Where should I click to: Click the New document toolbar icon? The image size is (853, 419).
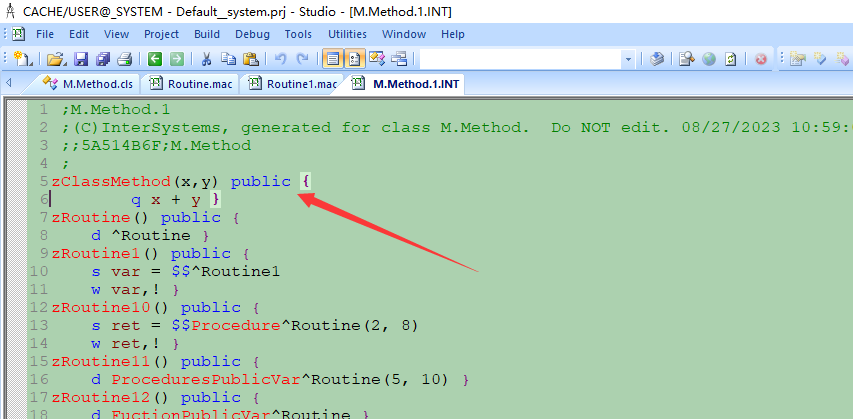22,59
